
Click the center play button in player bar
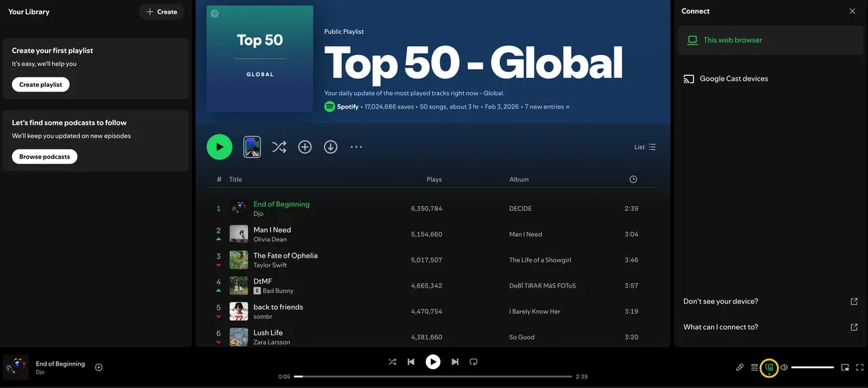[433, 362]
